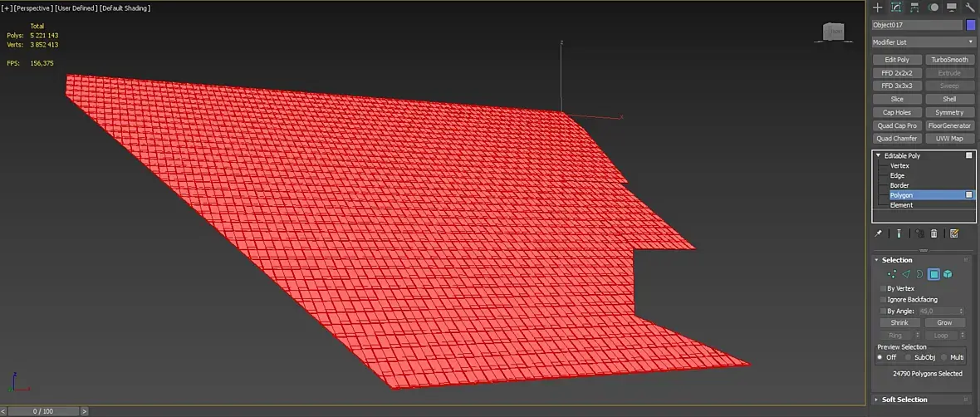This screenshot has height=417, width=980.
Task: Click the Quad Cap Pro button
Action: point(897,125)
